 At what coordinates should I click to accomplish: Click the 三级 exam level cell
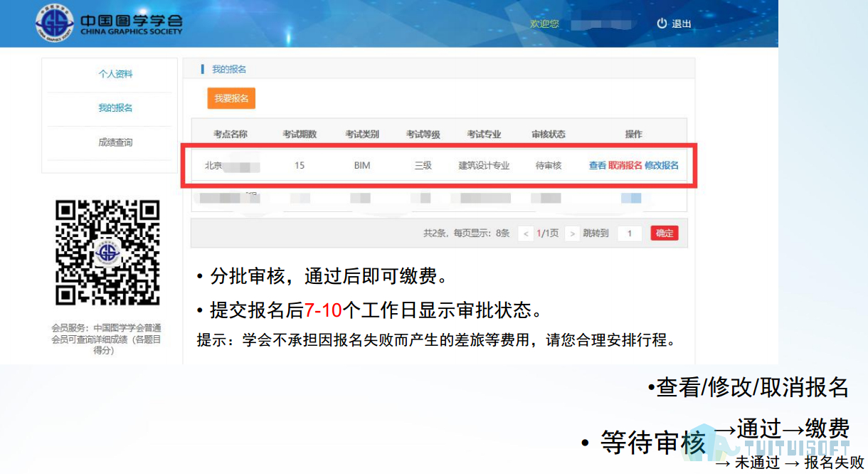pyautogui.click(x=423, y=165)
